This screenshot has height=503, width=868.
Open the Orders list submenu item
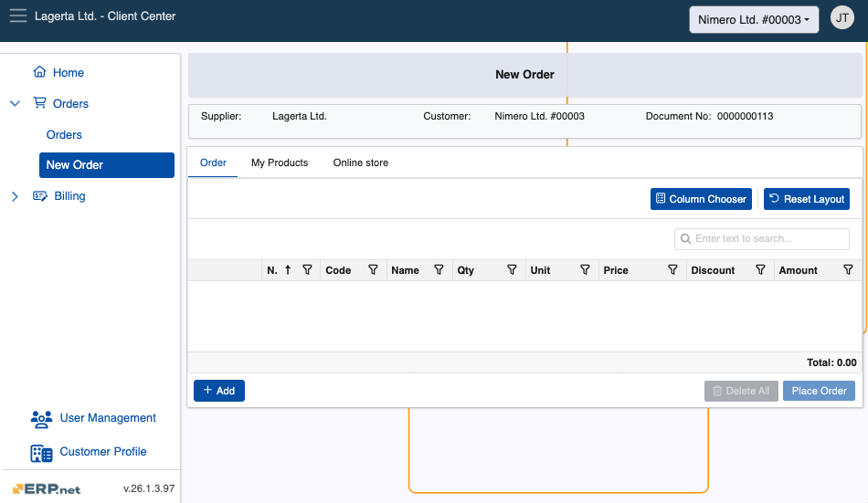64,134
